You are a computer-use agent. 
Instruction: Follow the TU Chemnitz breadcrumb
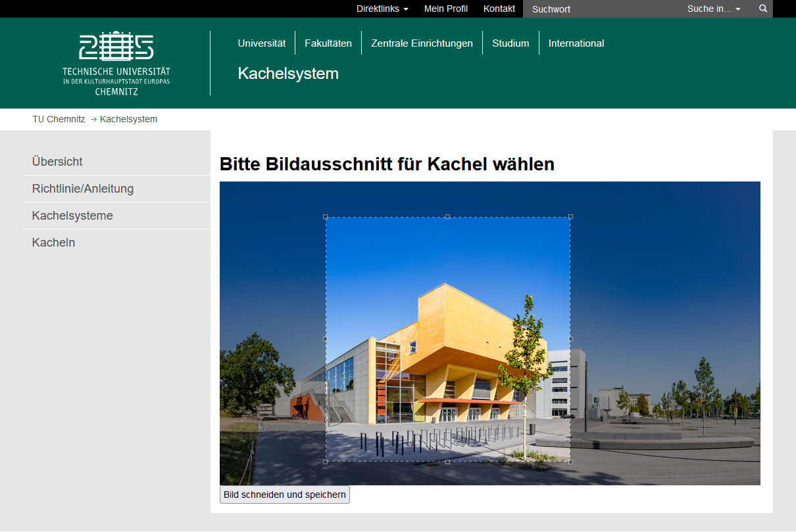click(59, 119)
